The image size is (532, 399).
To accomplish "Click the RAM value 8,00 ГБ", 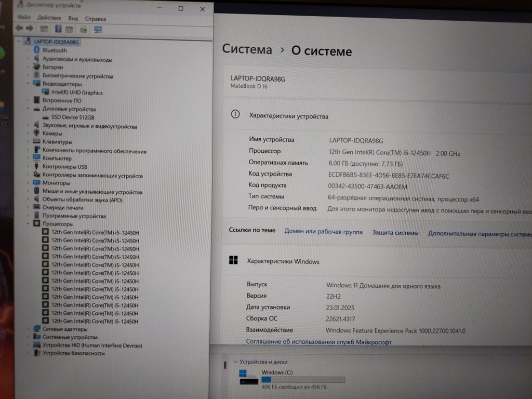I will 365,164.
